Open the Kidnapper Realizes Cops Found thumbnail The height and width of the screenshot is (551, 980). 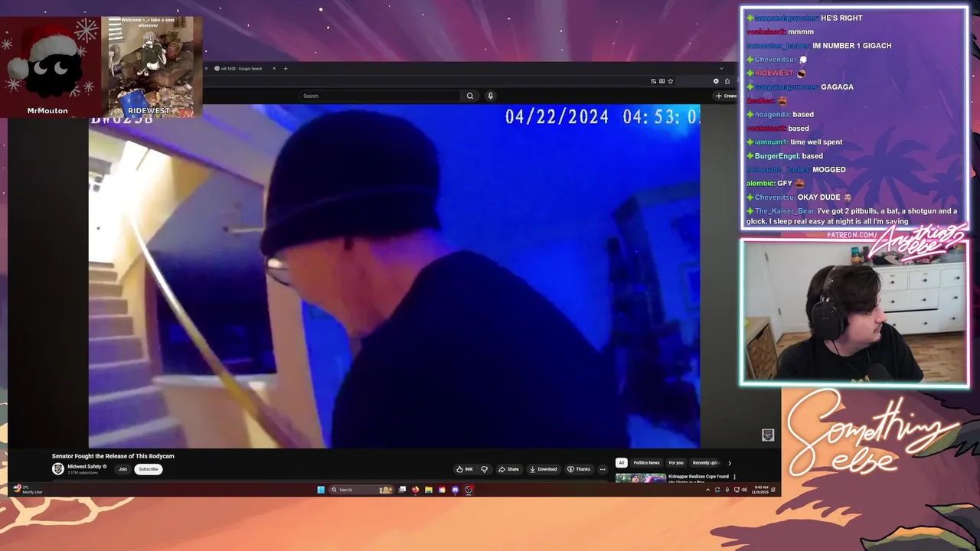pyautogui.click(x=641, y=478)
